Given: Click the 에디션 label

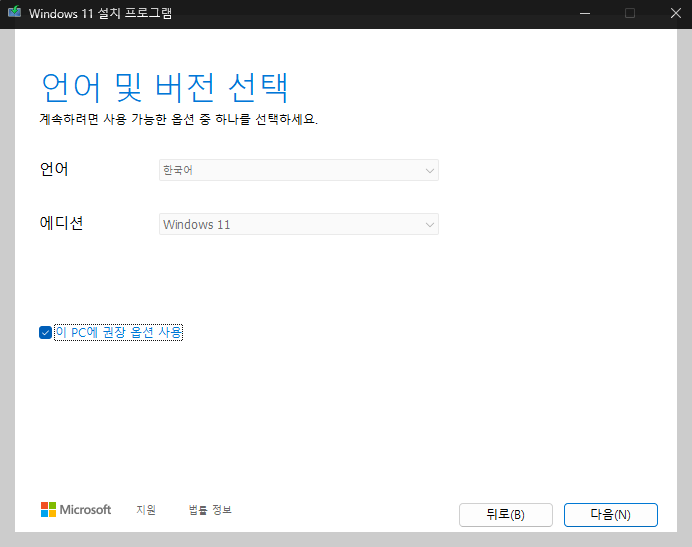Looking at the screenshot, I should tap(61, 223).
